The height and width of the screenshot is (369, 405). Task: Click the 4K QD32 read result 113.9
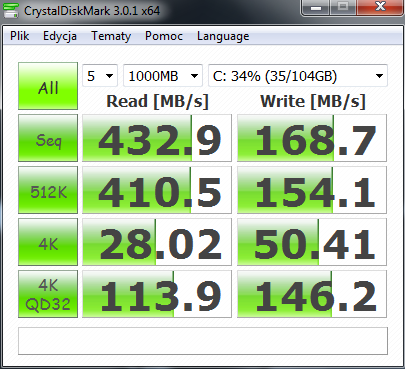tap(157, 294)
